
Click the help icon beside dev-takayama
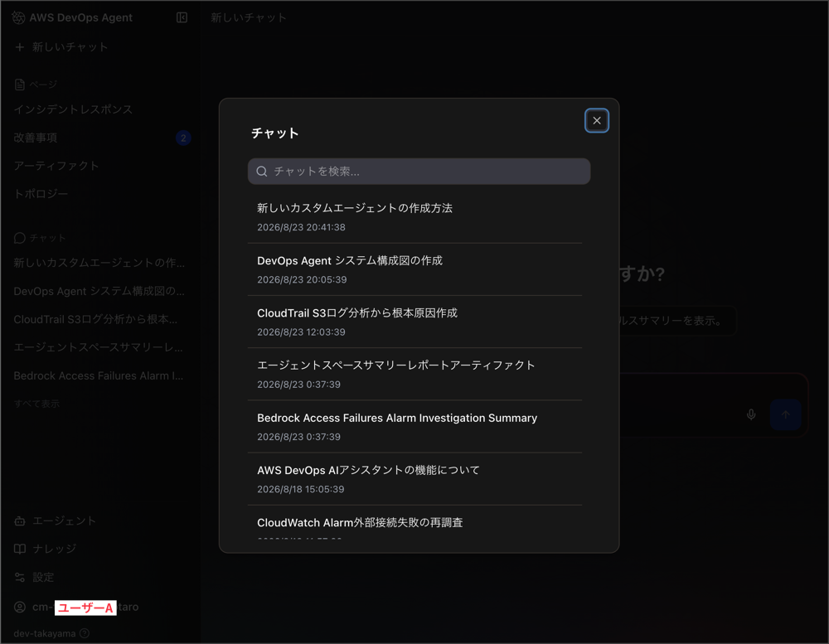pos(84,633)
